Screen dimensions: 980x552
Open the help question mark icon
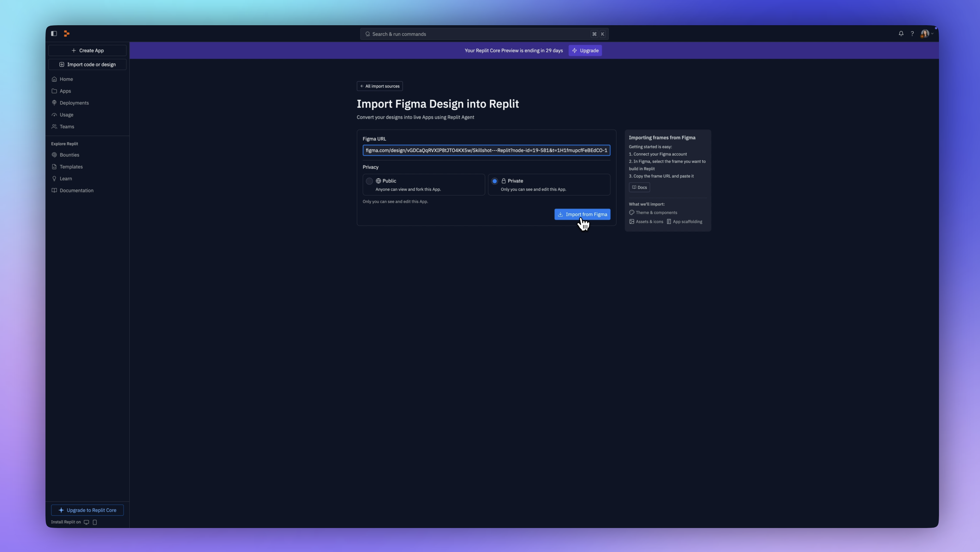click(x=912, y=33)
